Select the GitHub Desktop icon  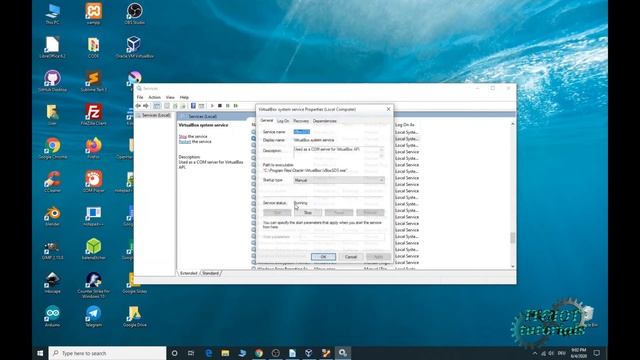pyautogui.click(x=53, y=81)
